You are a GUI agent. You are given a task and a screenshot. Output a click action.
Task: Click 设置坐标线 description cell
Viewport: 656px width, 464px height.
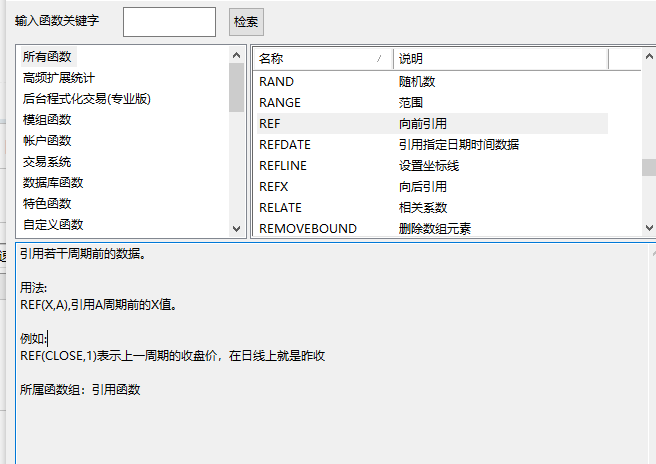[x=429, y=165]
